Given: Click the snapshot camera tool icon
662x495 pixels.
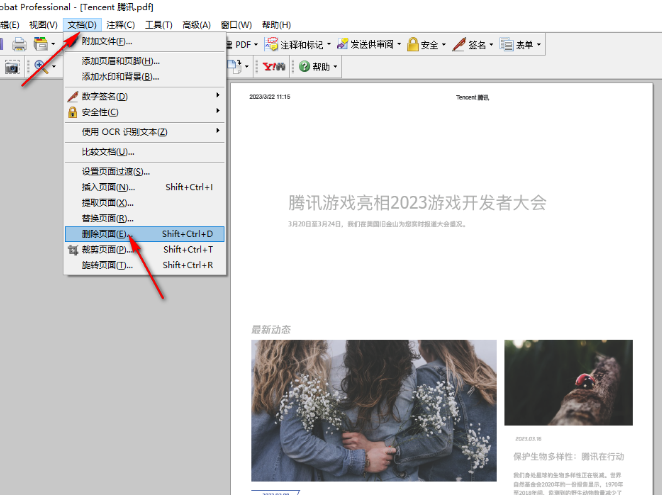Looking at the screenshot, I should pyautogui.click(x=13, y=67).
